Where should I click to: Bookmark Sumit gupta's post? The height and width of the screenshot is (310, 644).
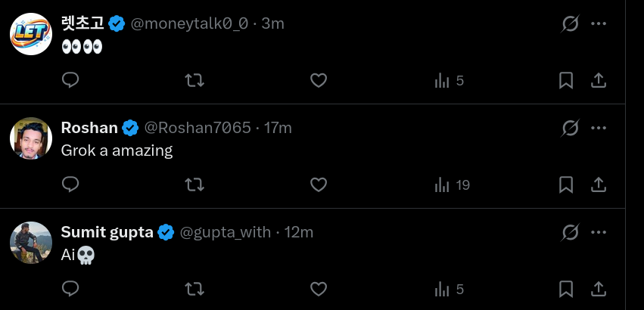click(x=566, y=289)
